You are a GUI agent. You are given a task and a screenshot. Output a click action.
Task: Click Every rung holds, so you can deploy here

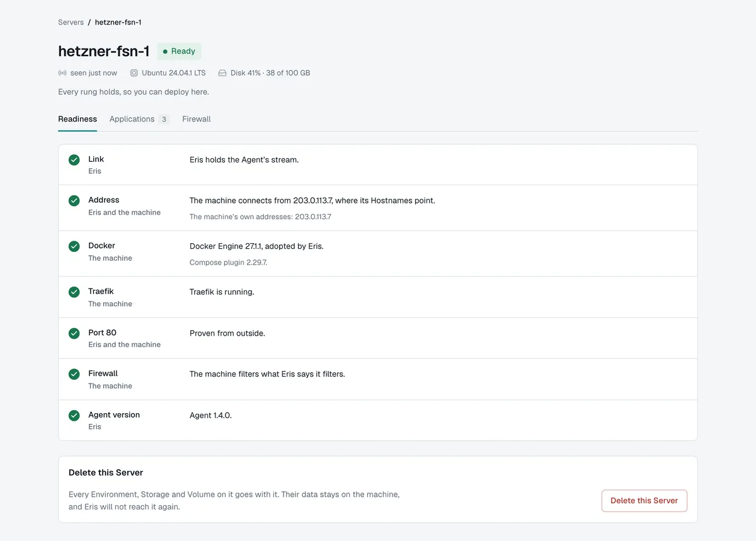(134, 92)
